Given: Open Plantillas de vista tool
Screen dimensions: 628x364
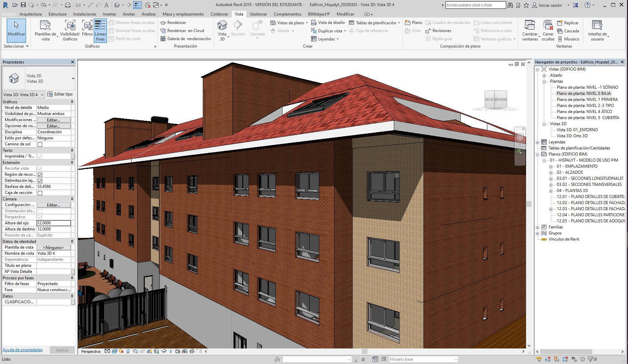Looking at the screenshot, I should click(45, 26).
